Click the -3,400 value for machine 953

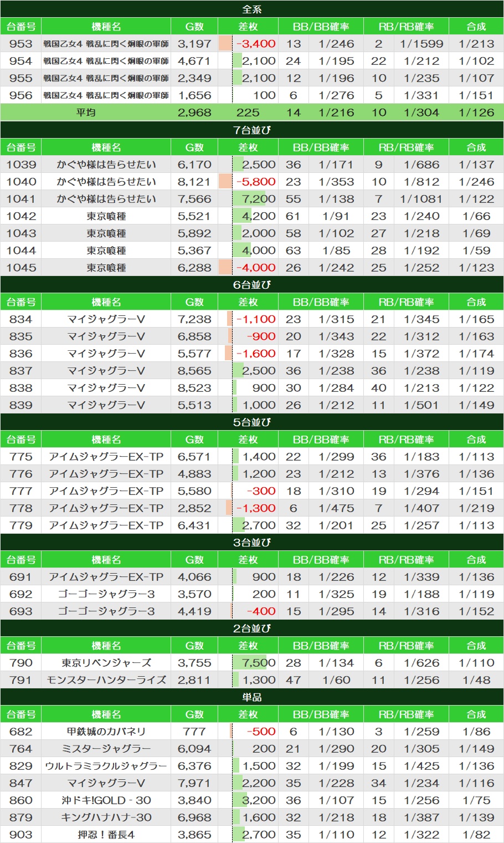click(256, 44)
